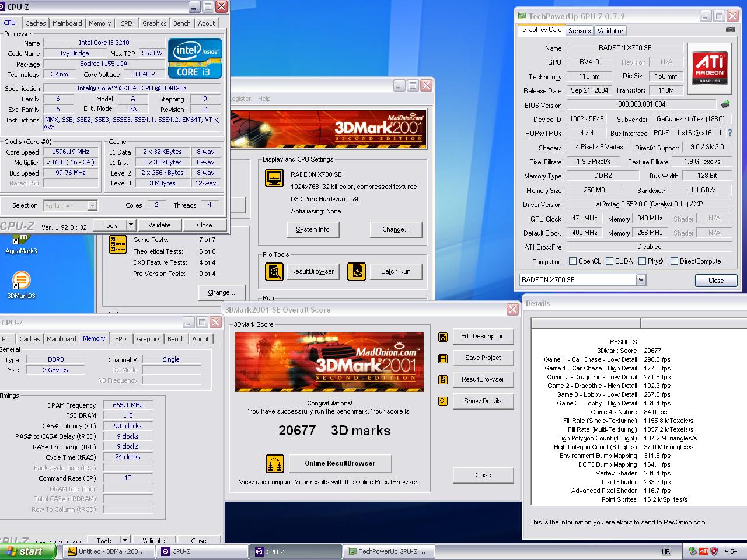Click the Batch Run button
This screenshot has height=560, width=747.
point(396,272)
